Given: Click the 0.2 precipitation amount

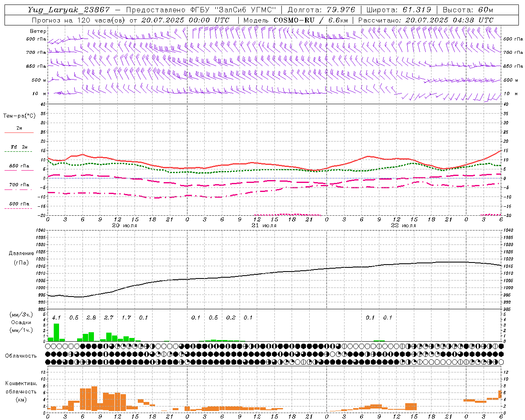Looking at the screenshot, I should coord(231,317).
